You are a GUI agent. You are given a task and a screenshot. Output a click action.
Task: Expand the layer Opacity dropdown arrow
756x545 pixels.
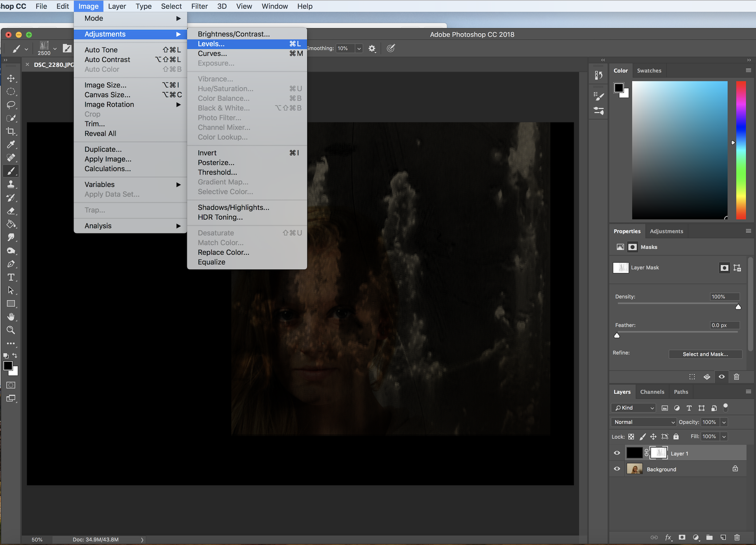(724, 422)
